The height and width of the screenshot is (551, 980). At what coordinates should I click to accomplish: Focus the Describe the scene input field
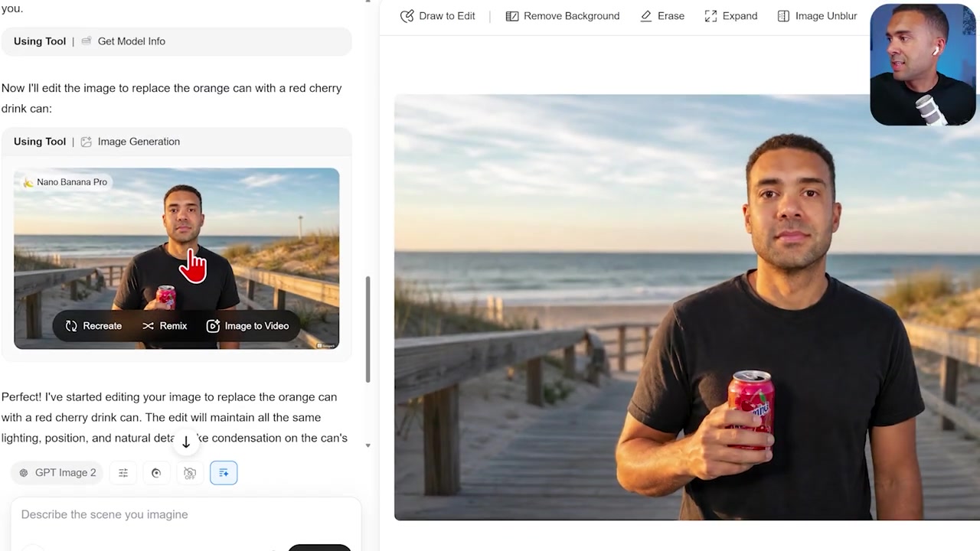click(185, 514)
